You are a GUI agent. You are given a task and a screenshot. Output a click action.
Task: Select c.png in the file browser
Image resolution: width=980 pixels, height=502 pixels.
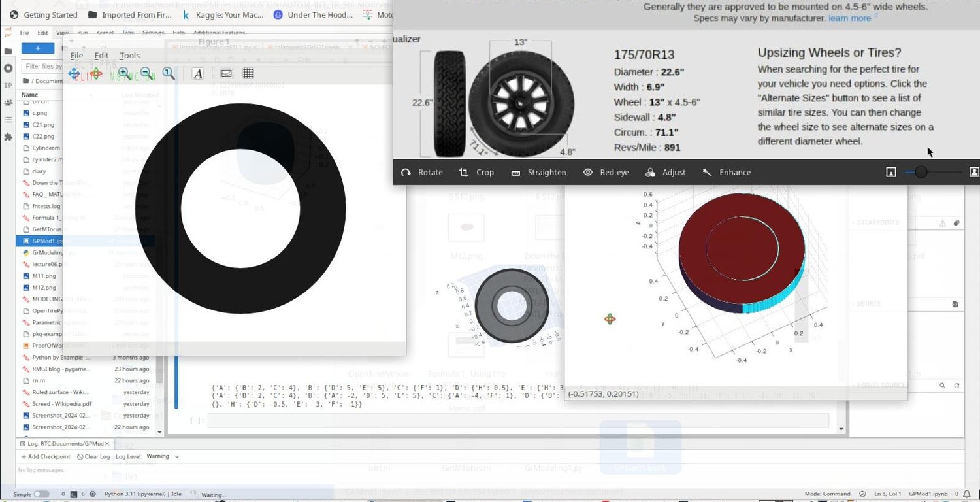40,113
